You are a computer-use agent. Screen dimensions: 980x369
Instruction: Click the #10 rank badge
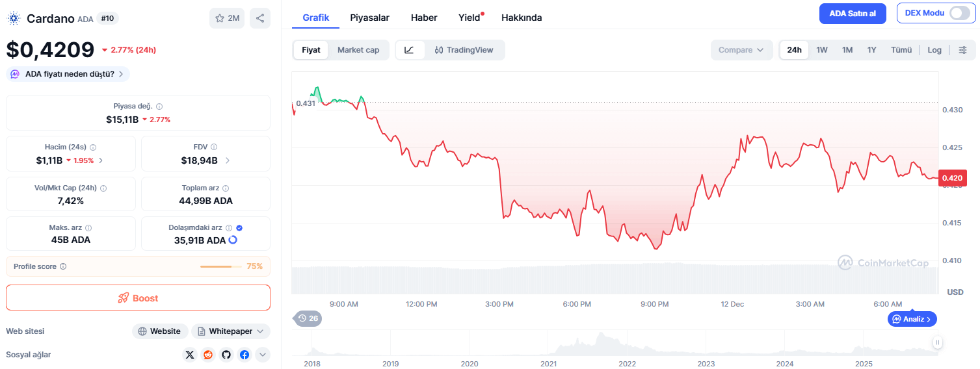click(x=107, y=18)
